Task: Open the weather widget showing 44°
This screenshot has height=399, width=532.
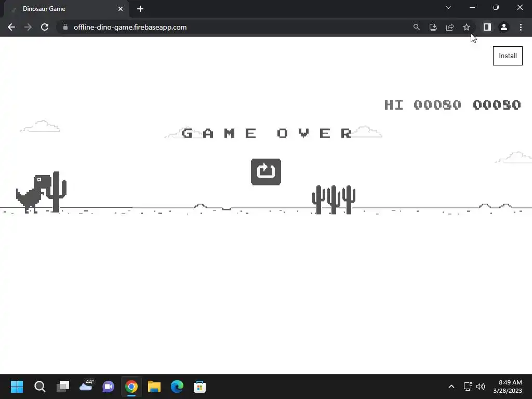Action: coord(86,386)
